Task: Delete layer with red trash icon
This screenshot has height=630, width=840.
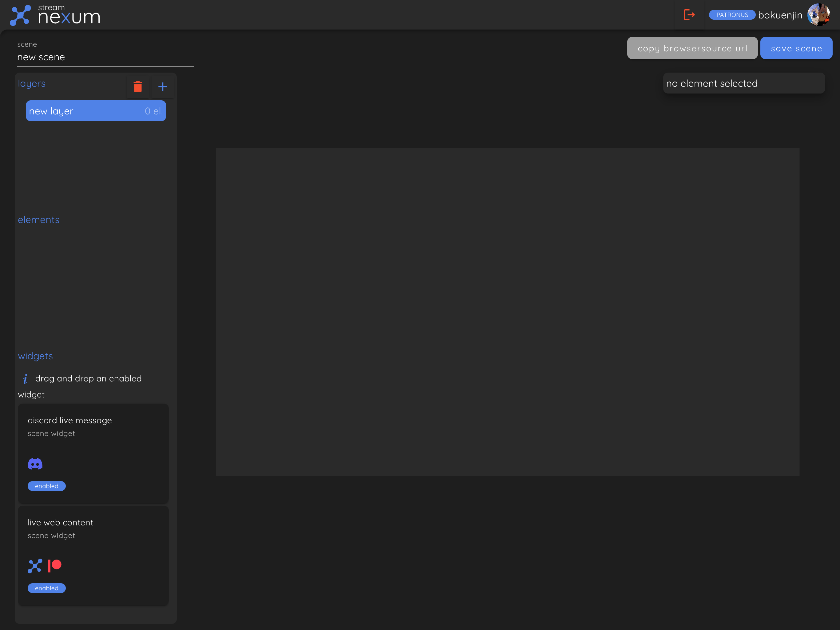Action: click(x=138, y=87)
